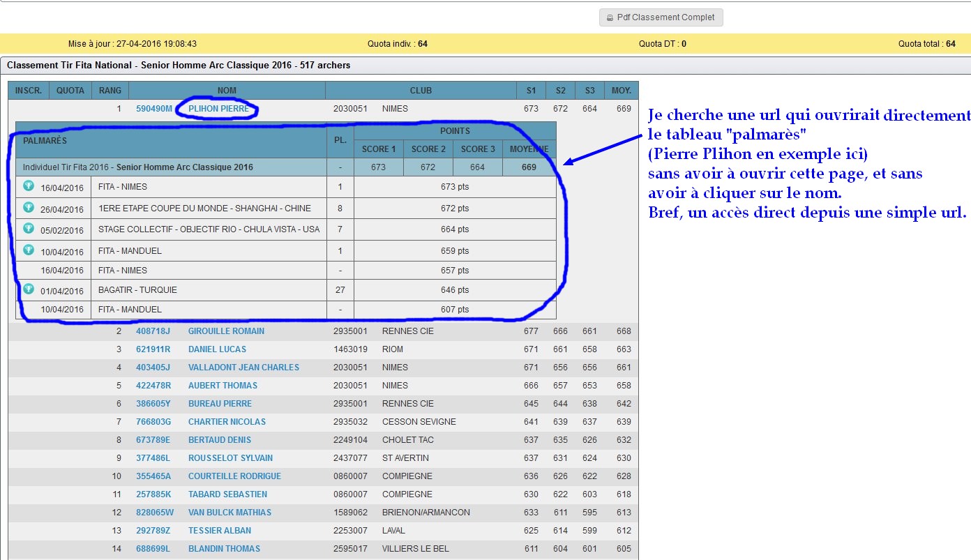Viewport: 971px width, 560px height.
Task: Click the SCORE 1 sub-header
Action: point(379,149)
